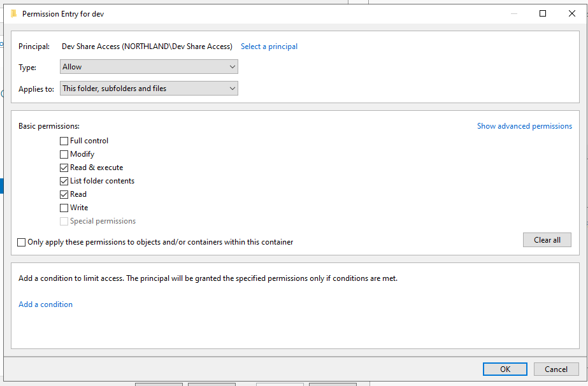Disable List folder contents permission

click(x=64, y=181)
